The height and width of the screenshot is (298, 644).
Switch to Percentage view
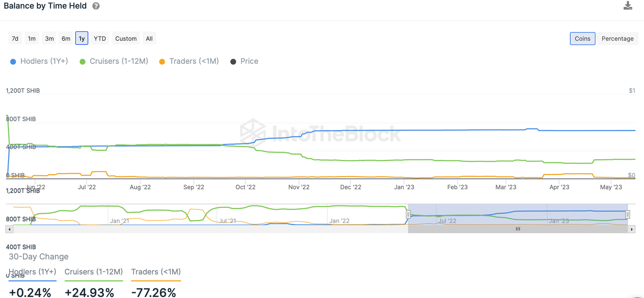618,39
